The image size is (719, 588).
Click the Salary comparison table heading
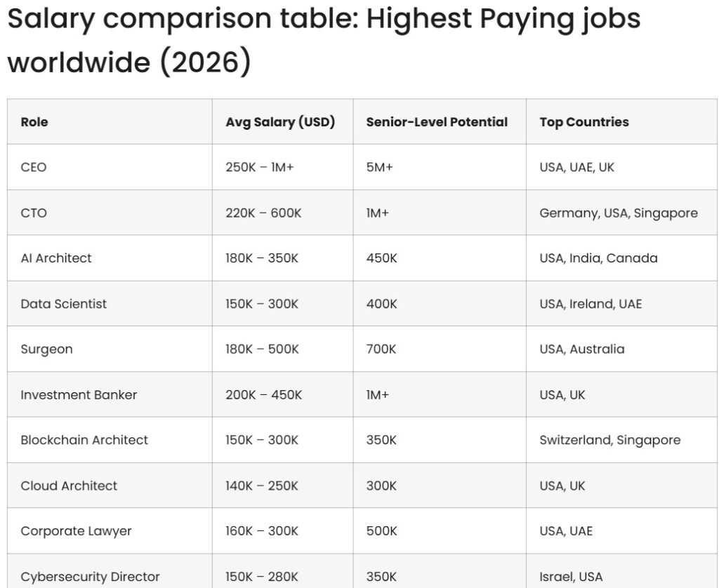click(x=324, y=39)
